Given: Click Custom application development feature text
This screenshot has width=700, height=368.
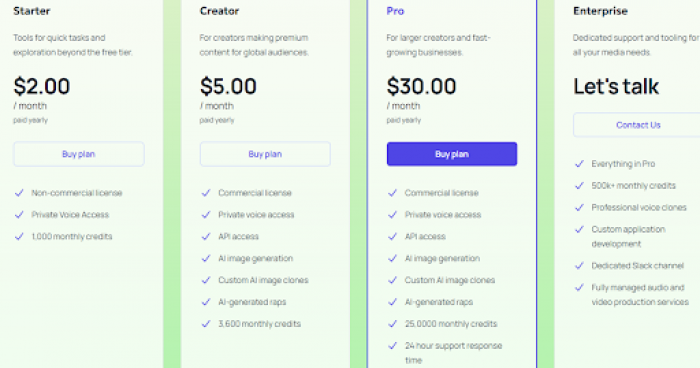Looking at the screenshot, I should 628,237.
